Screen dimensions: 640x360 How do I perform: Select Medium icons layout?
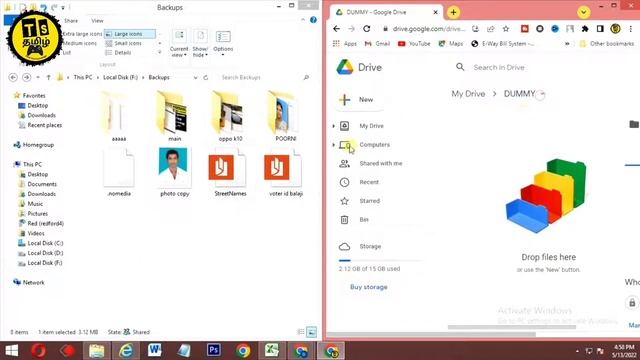pyautogui.click(x=80, y=43)
